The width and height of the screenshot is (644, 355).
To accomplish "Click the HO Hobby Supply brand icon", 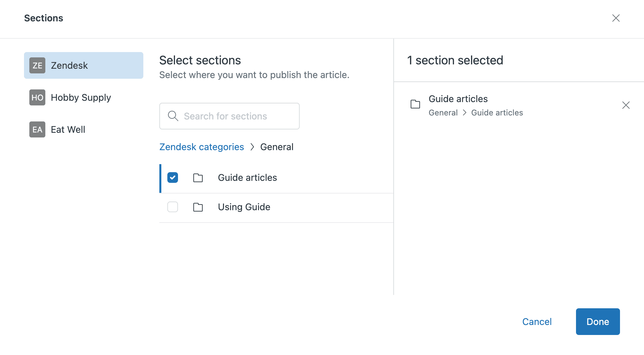I will tap(37, 97).
